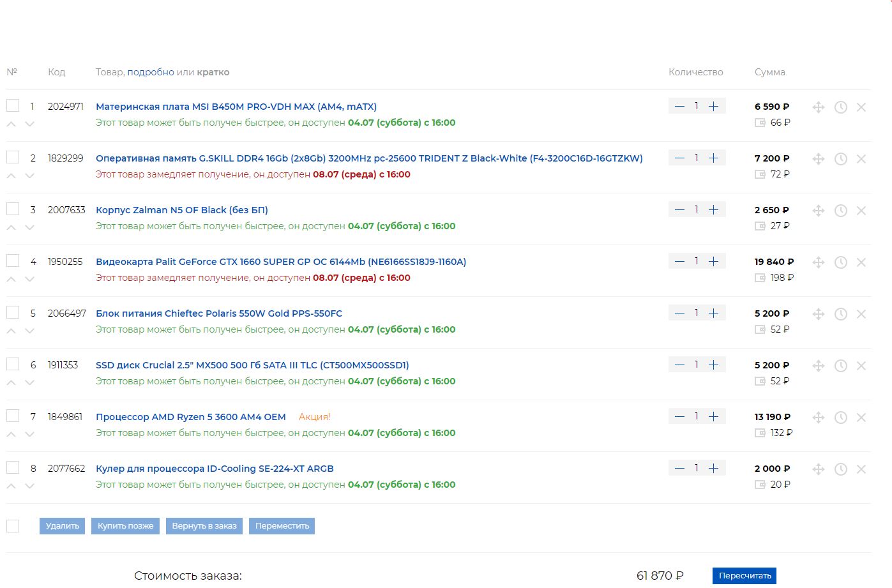892x588 pixels.
Task: Click the move icon for ID-Cooling cooler row
Action: [819, 469]
